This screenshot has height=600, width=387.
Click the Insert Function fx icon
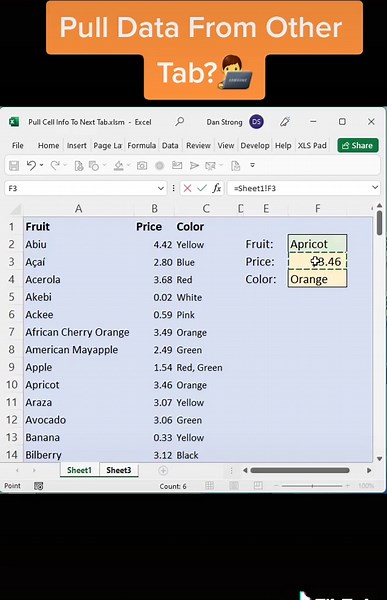217,188
